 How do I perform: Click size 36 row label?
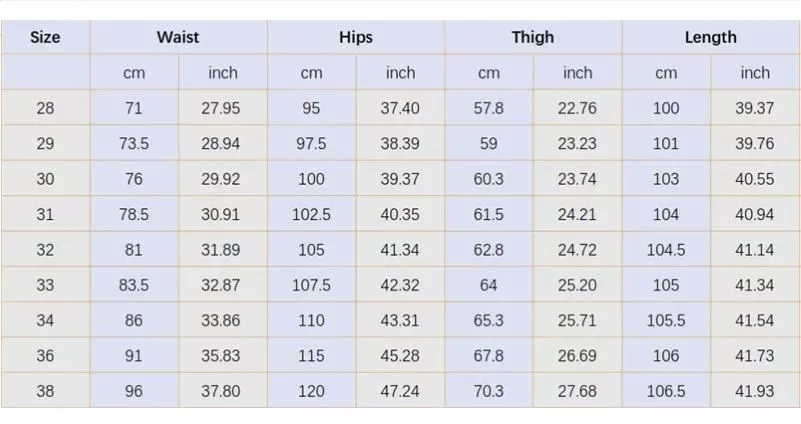point(45,356)
